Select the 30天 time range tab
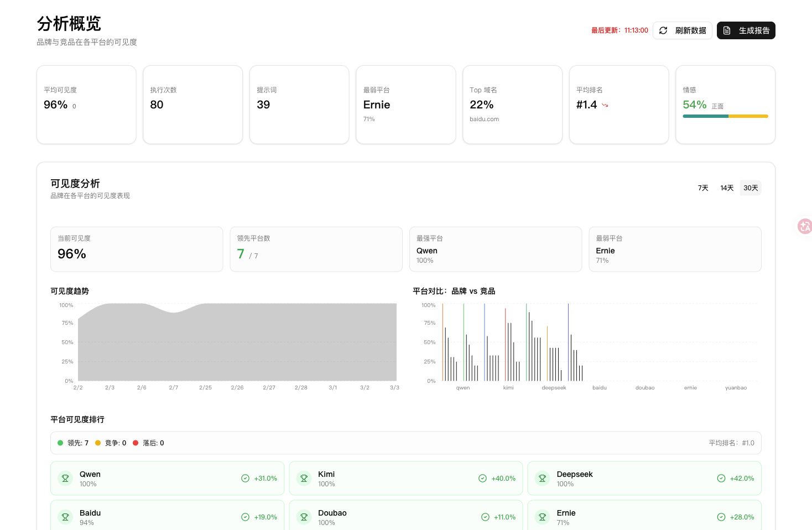The width and height of the screenshot is (812, 530). [751, 188]
